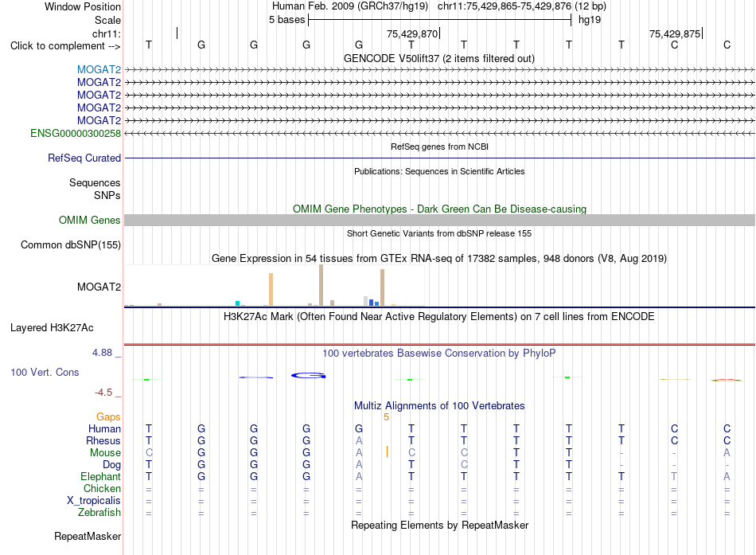Click the '5 bases' scale label
This screenshot has width=756, height=555.
coord(286,20)
